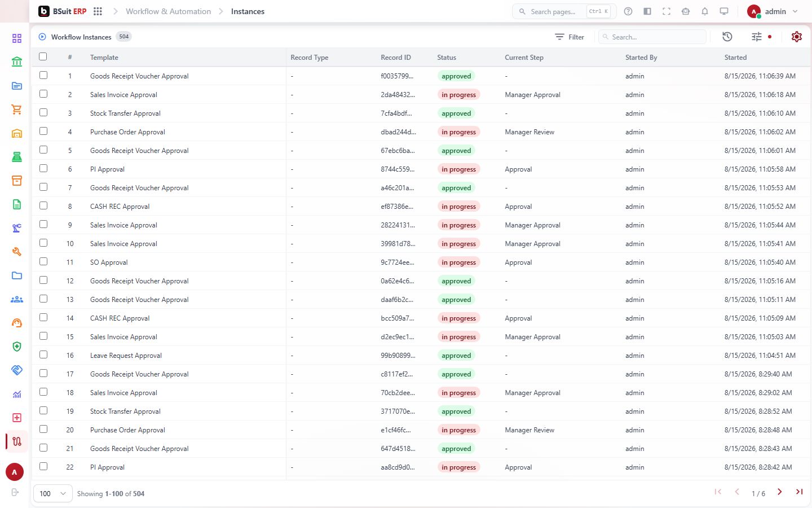Open the page size 100 dropdown
The width and height of the screenshot is (812, 508).
point(53,493)
